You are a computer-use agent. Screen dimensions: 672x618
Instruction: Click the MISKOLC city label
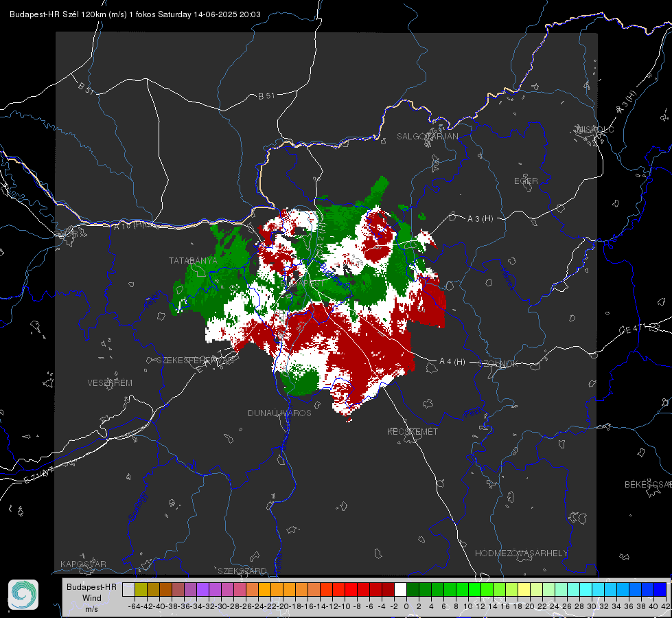pos(595,129)
